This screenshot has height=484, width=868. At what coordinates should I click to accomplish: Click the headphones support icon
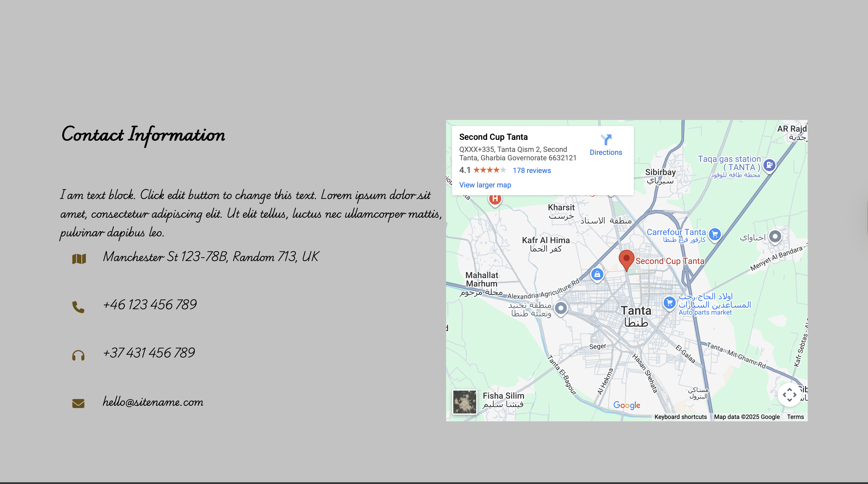click(x=78, y=355)
